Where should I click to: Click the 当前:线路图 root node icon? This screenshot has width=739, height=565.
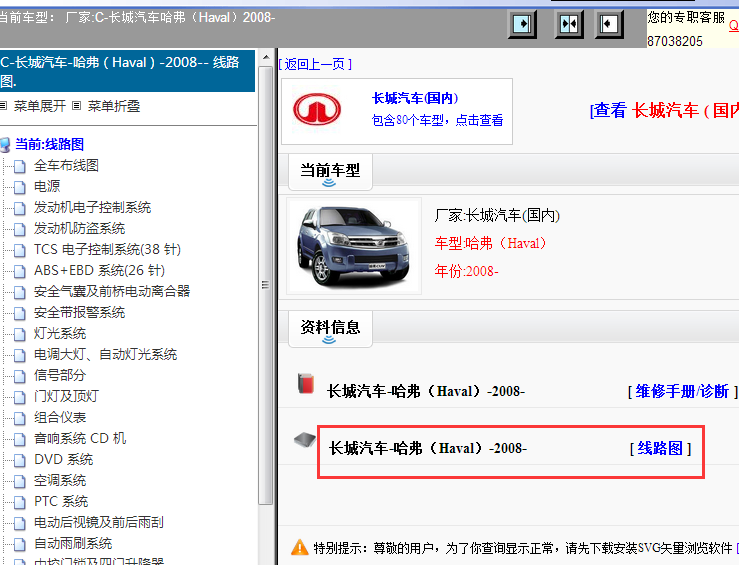tap(5, 145)
